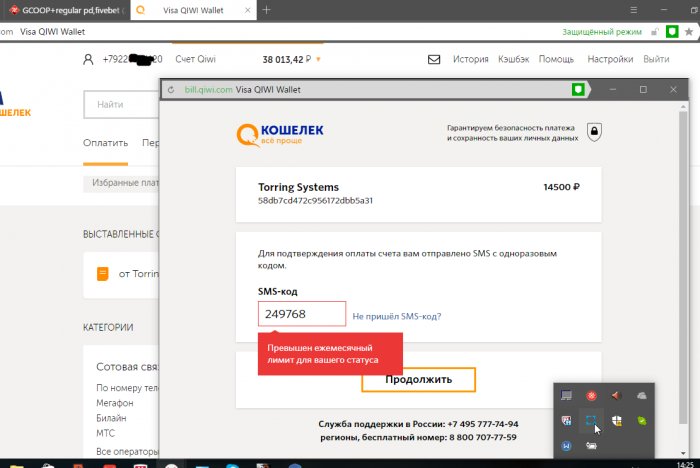Click the МТС operator link
Image resolution: width=700 pixels, height=468 pixels.
point(105,433)
